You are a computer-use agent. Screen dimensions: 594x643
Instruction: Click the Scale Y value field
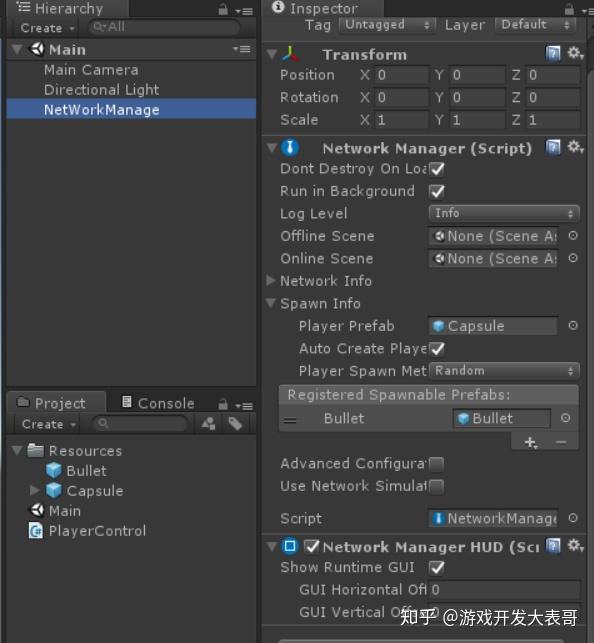point(477,120)
